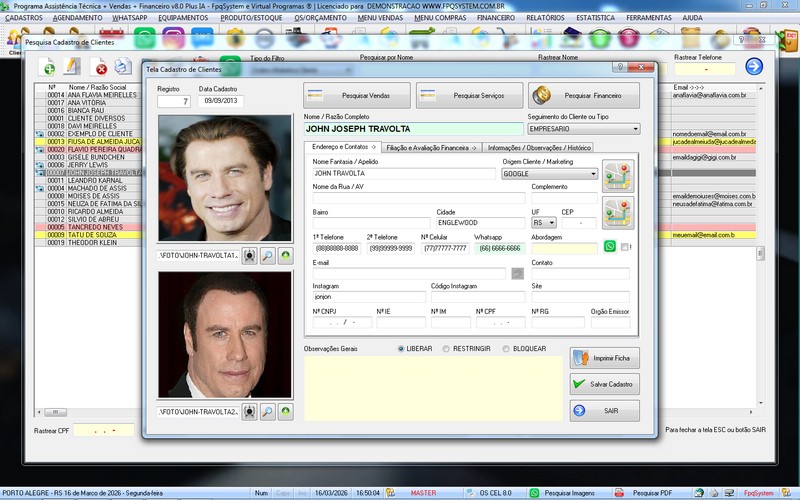The image size is (800, 500).
Task: Click green load icon for JOHN-TRAVOLTA2 photo
Action: [285, 412]
